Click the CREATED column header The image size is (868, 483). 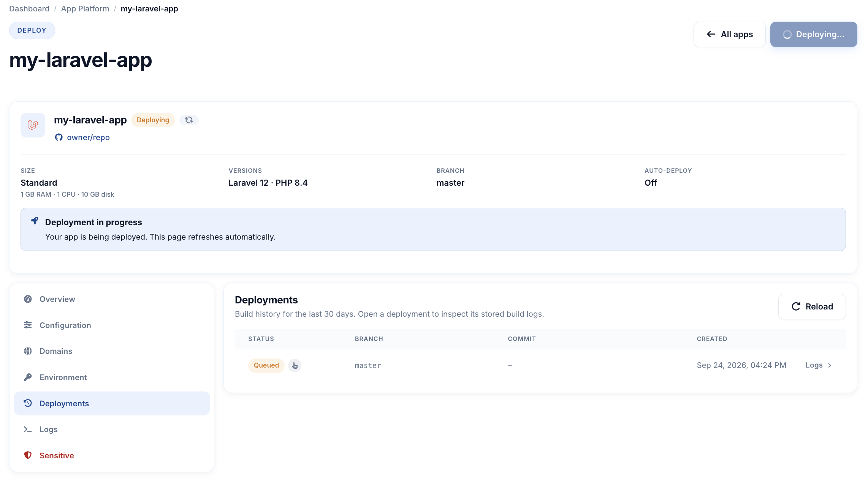pyautogui.click(x=712, y=339)
